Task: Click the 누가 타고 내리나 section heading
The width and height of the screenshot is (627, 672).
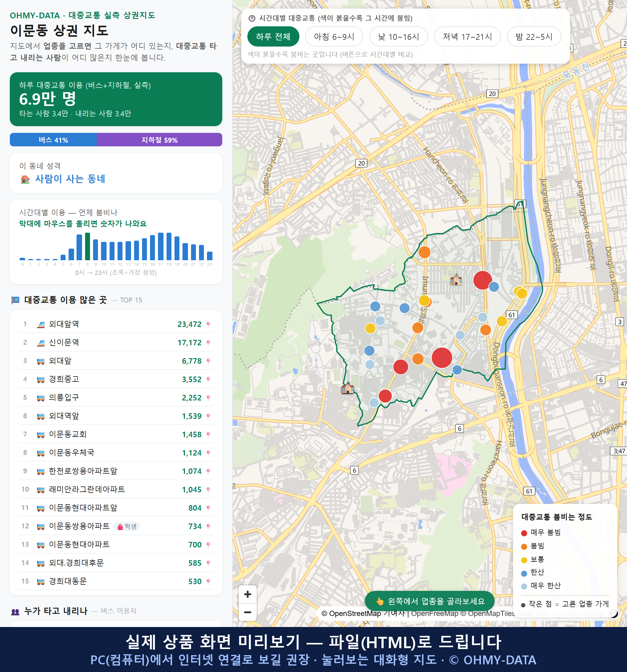Action: (x=56, y=611)
